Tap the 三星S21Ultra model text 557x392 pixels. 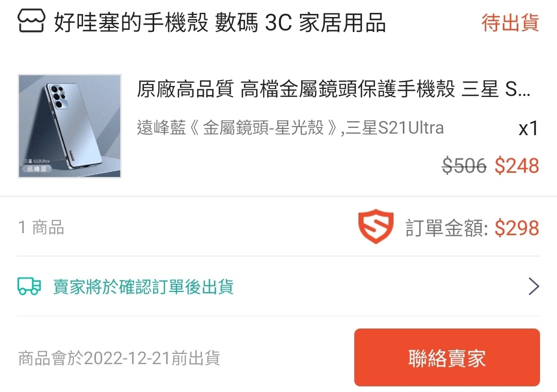[395, 128]
